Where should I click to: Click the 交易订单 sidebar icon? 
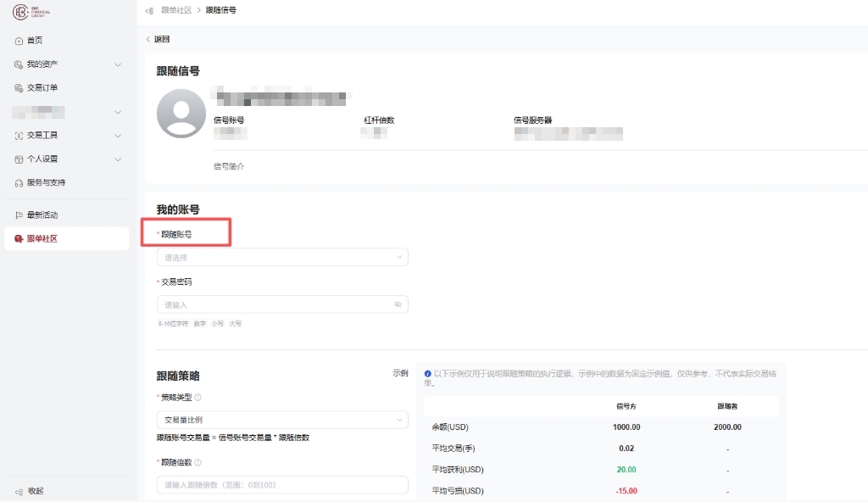(19, 88)
